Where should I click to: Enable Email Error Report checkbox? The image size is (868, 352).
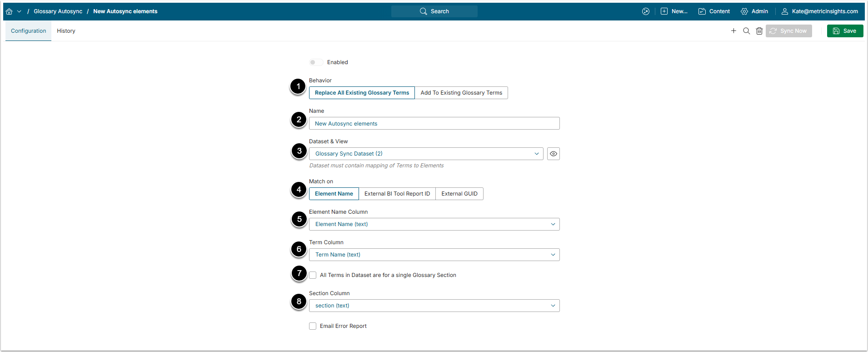click(x=313, y=326)
